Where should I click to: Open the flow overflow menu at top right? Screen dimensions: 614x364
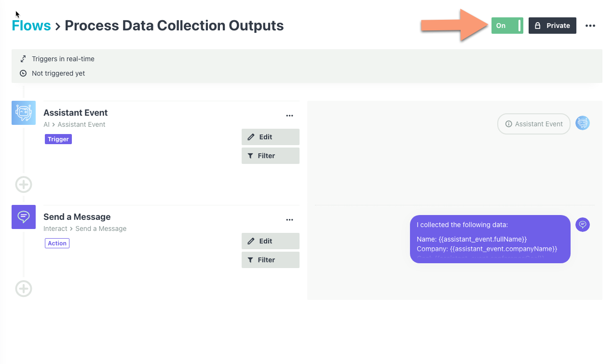tap(590, 26)
